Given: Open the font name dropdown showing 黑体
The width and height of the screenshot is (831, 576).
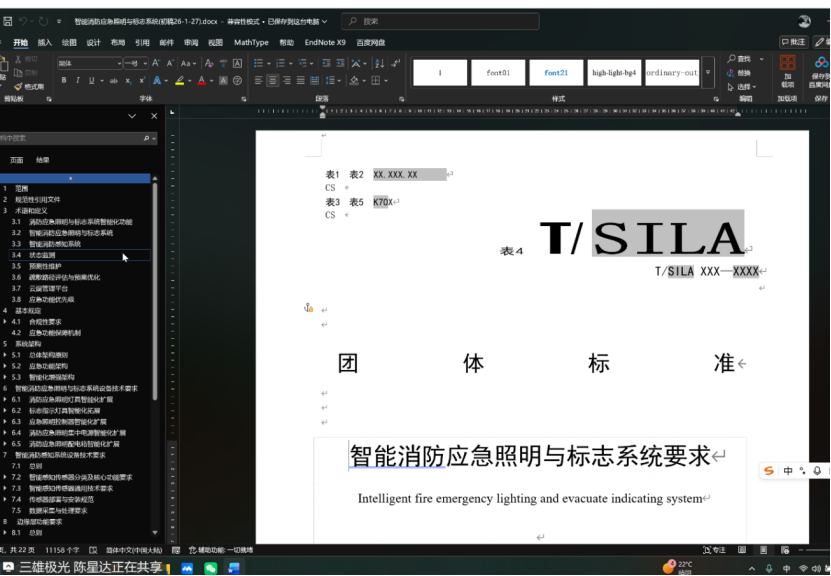Looking at the screenshot, I should click(x=120, y=62).
